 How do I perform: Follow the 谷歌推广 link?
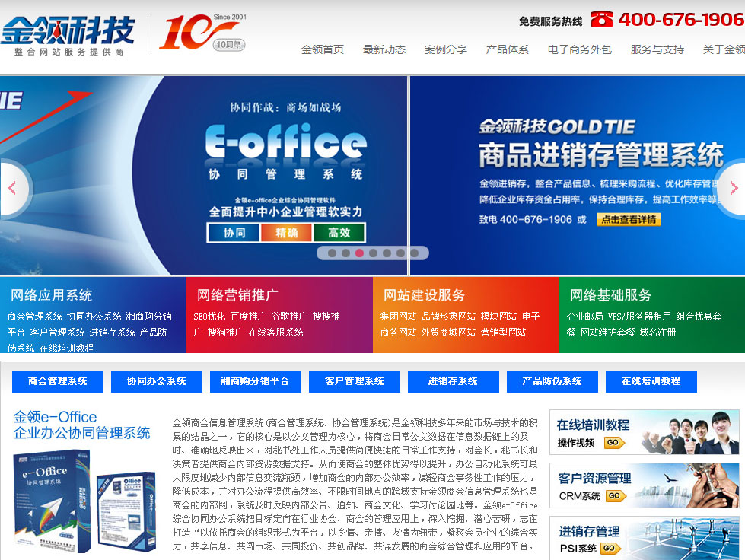[289, 317]
